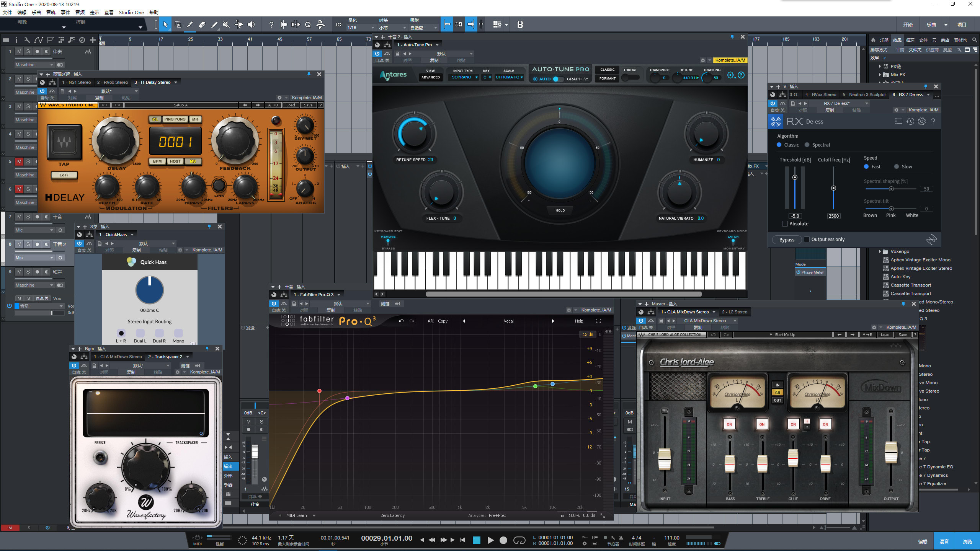Open the 文件 menu
Screen dimensions: 980x551
(x=7, y=12)
